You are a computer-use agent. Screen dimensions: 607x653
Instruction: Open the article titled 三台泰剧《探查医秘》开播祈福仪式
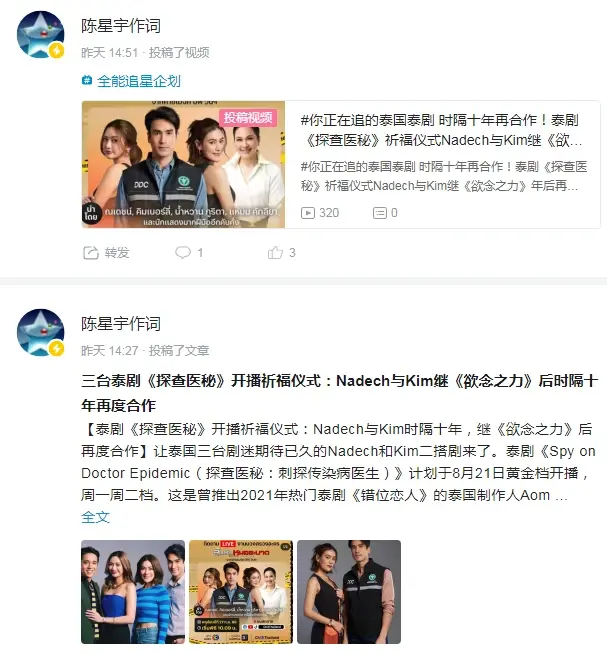[x=339, y=393]
